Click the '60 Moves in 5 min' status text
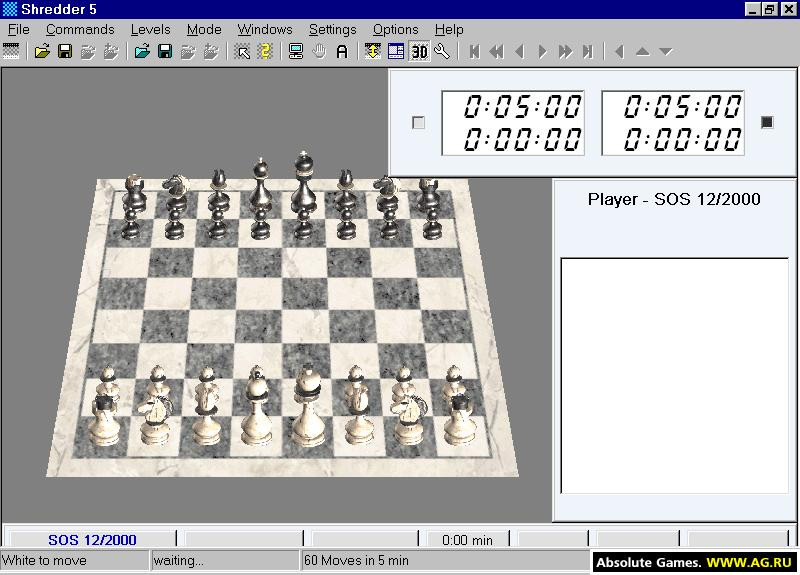 pos(356,560)
